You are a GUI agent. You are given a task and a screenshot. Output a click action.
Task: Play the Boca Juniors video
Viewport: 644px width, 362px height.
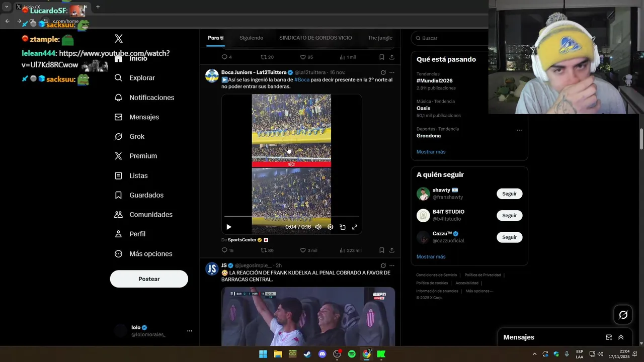229,227
